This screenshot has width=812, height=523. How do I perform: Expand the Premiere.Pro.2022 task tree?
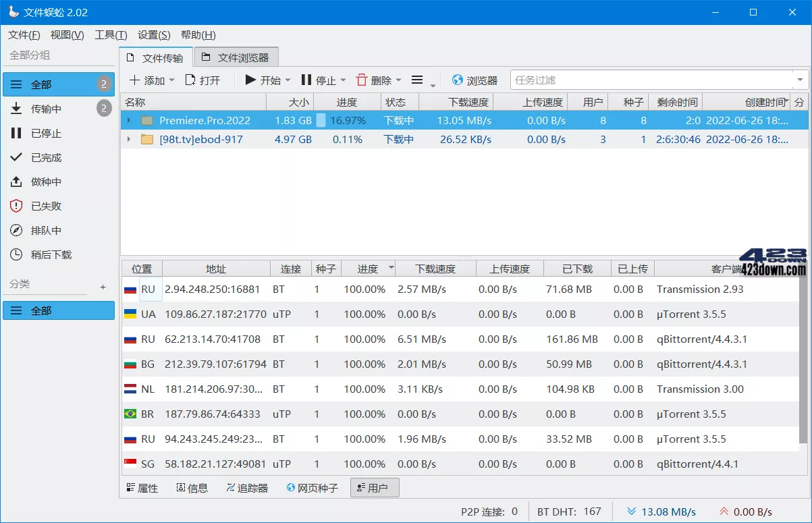(129, 121)
